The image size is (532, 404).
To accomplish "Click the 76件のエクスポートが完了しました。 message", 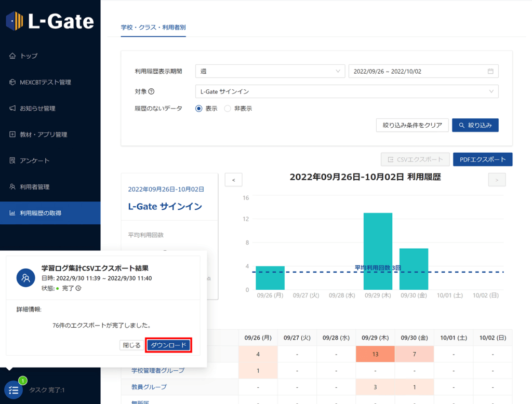I will 101,325.
